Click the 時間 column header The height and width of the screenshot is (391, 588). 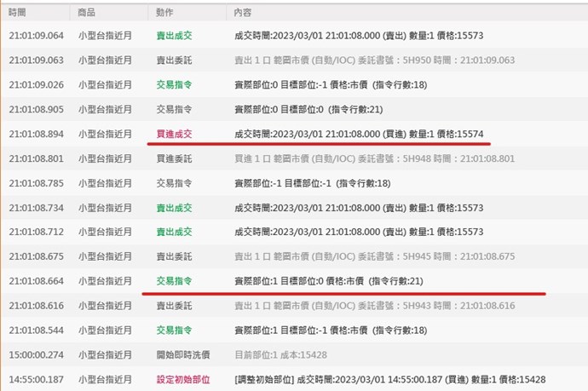tap(17, 13)
